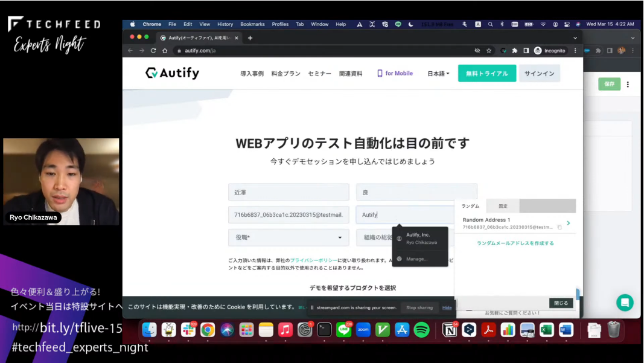Expand the 役職 role dropdown
The image size is (644, 363).
(x=289, y=237)
